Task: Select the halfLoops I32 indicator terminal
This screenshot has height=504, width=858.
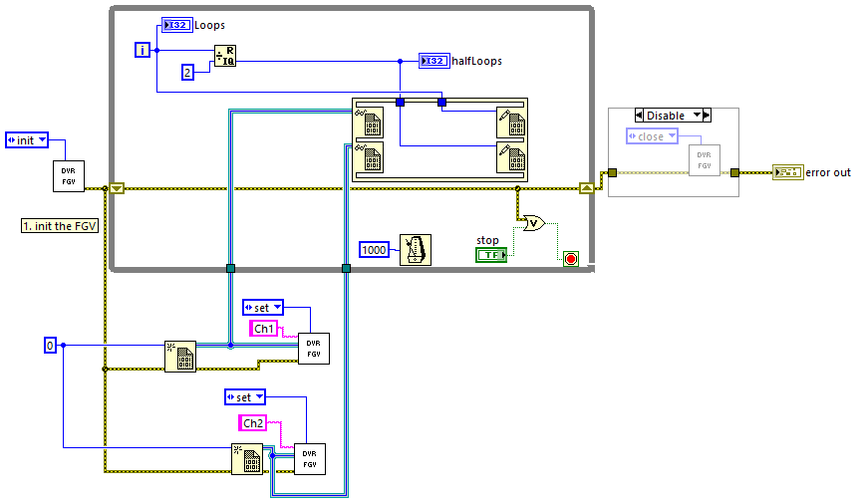Action: [433, 61]
